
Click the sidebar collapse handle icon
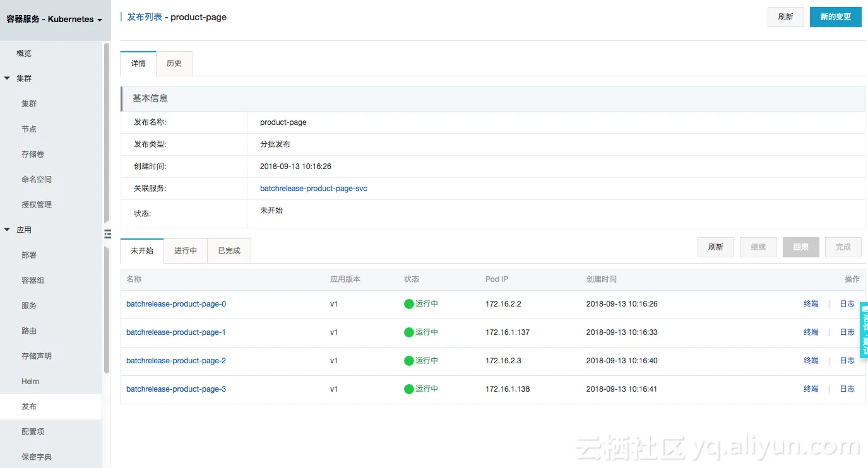tap(107, 234)
